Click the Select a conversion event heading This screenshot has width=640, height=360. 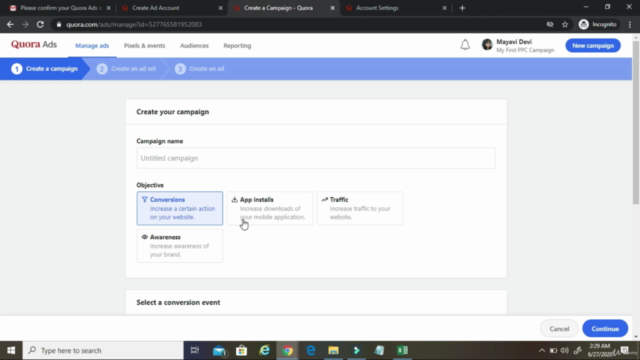click(x=178, y=302)
